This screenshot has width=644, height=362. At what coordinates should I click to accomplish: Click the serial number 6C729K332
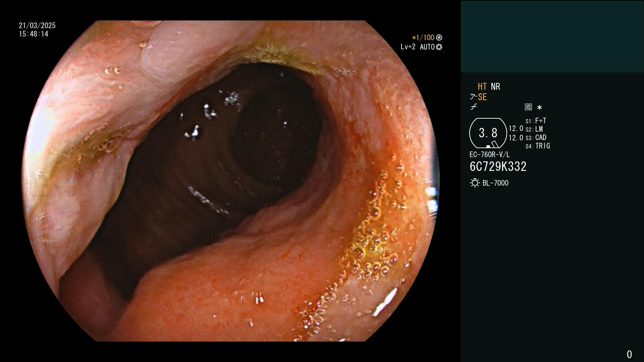pos(498,166)
